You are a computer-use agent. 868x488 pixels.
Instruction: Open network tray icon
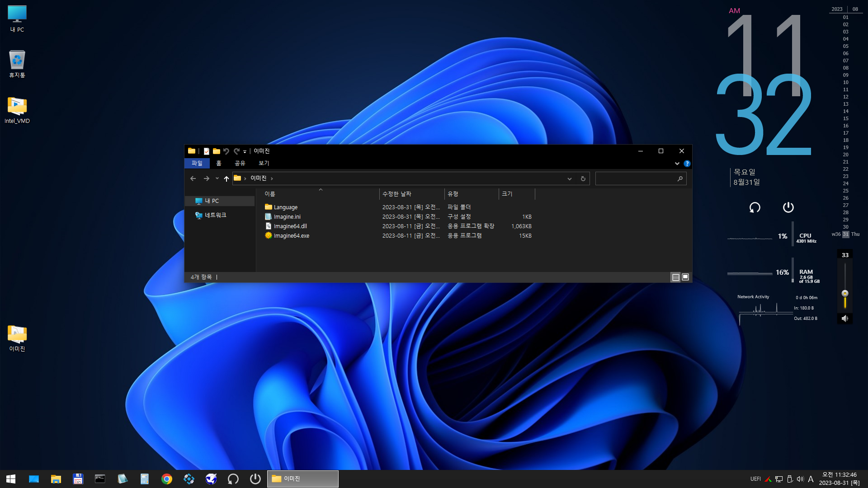tap(779, 479)
